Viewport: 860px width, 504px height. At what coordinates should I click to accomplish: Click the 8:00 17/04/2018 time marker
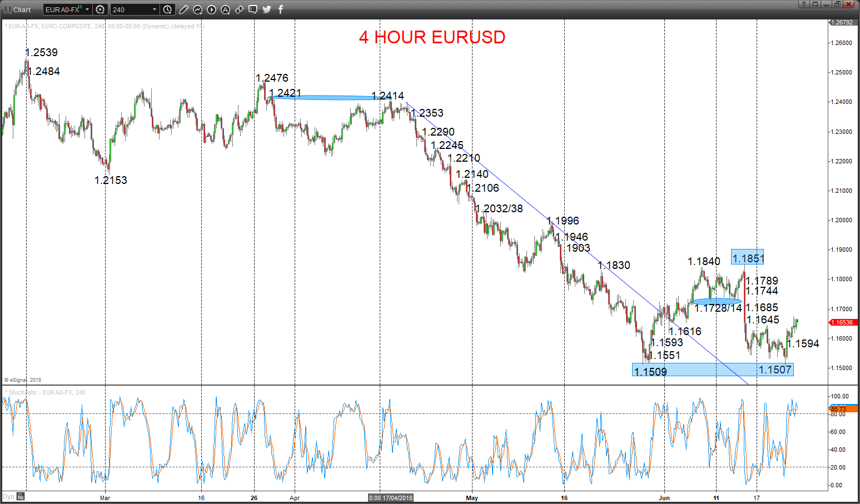pos(391,498)
